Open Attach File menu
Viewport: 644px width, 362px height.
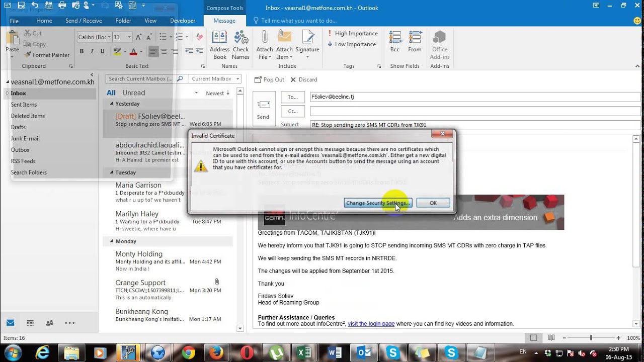click(x=265, y=45)
